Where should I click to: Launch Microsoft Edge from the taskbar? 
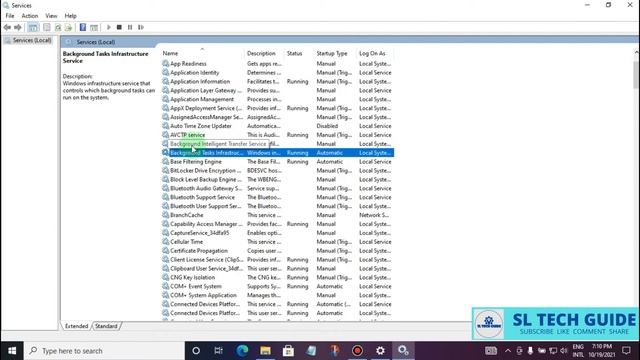[242, 351]
